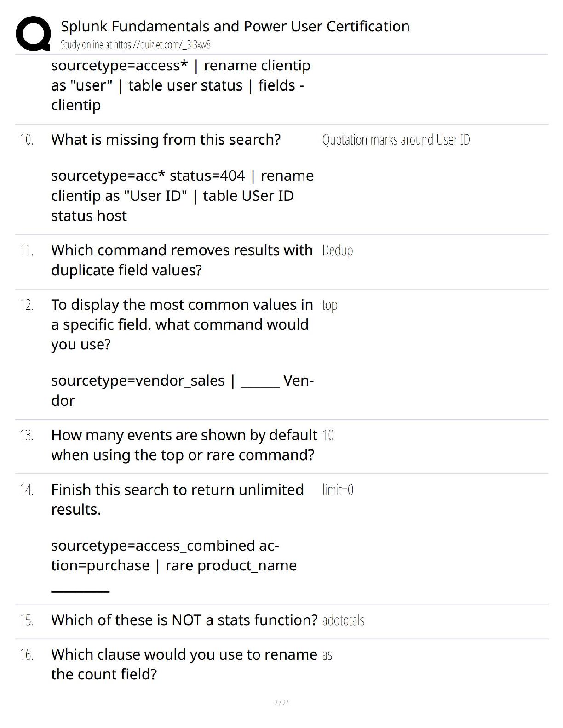This screenshot has width=563, height=728.
Task: Click the 'as' answer for question 16
Action: 327,656
